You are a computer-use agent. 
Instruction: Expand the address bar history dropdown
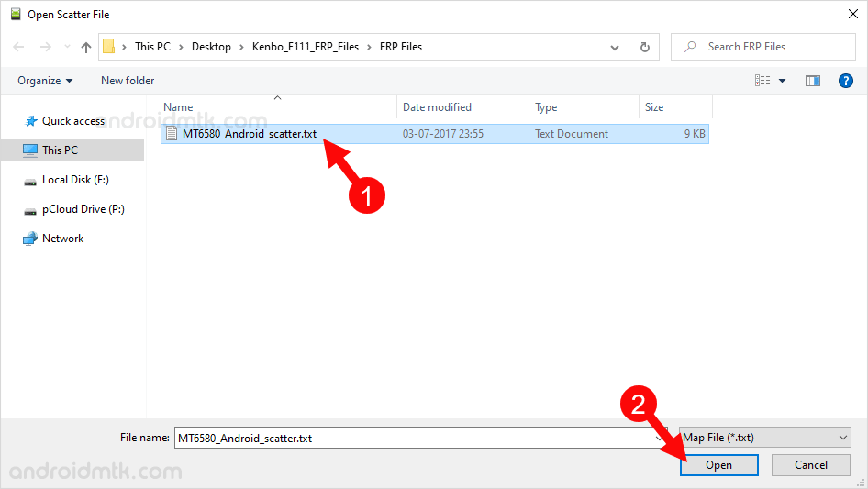point(615,47)
